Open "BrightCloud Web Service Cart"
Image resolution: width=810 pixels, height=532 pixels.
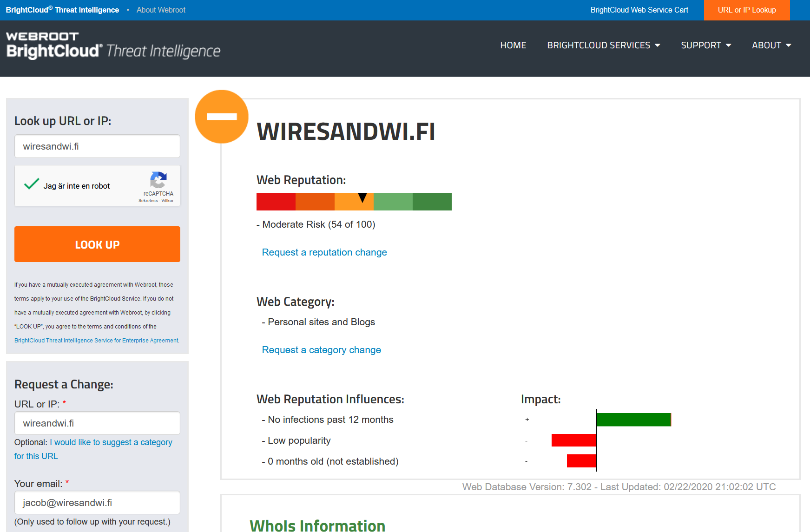tap(639, 9)
